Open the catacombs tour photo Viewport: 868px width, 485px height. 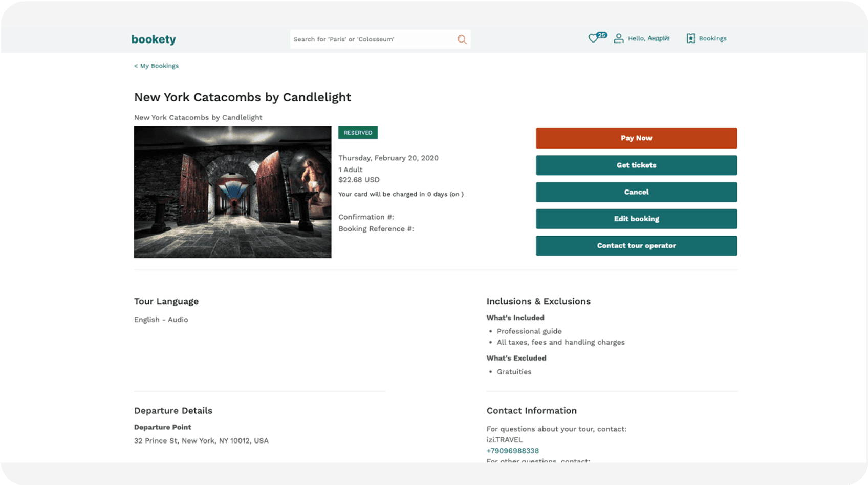[232, 192]
